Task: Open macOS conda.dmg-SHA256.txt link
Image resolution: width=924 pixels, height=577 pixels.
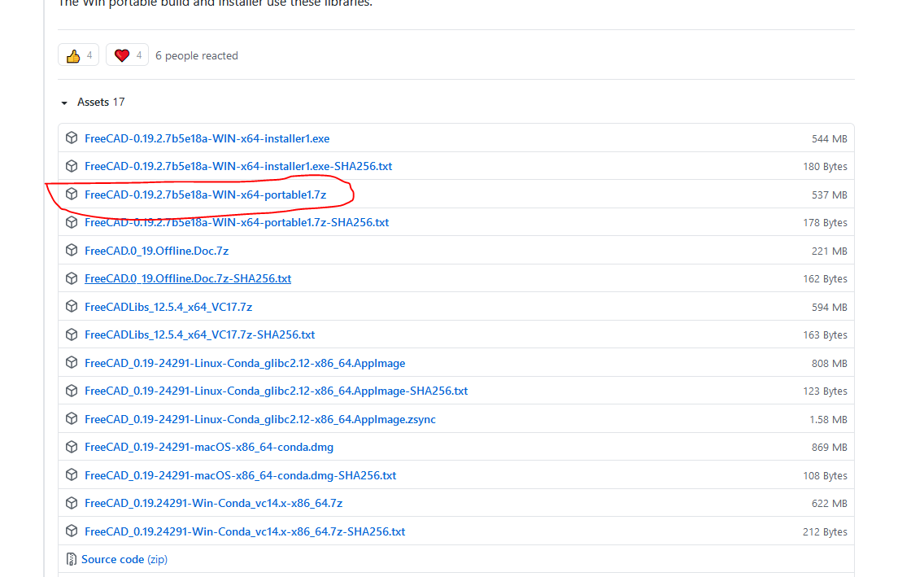Action: pyautogui.click(x=240, y=475)
